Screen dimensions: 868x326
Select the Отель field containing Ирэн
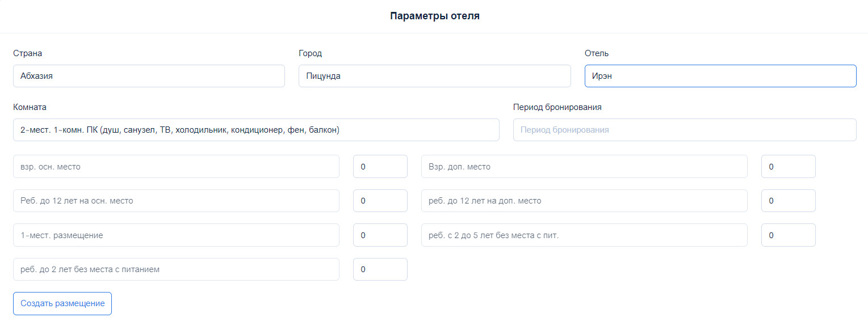pyautogui.click(x=720, y=76)
